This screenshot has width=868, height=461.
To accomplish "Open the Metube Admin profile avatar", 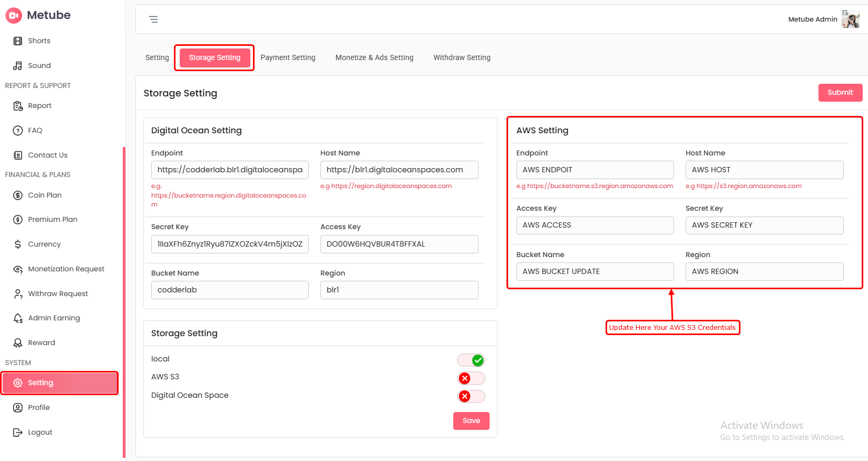I will (x=850, y=19).
